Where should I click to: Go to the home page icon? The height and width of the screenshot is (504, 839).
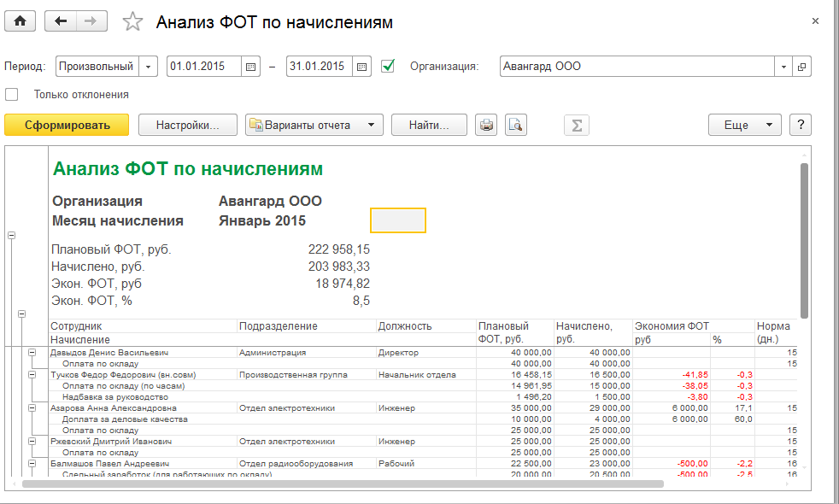[21, 21]
